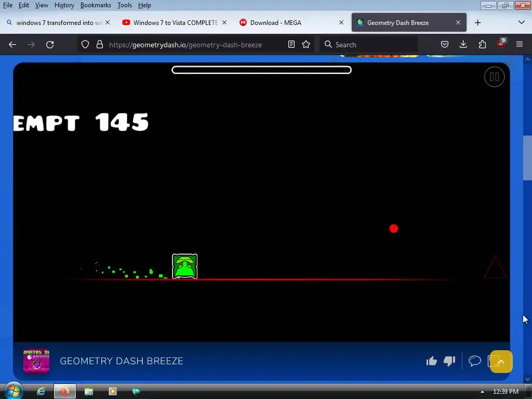532x399 pixels.
Task: Click the teal bird icon on taskbar
Action: click(136, 392)
